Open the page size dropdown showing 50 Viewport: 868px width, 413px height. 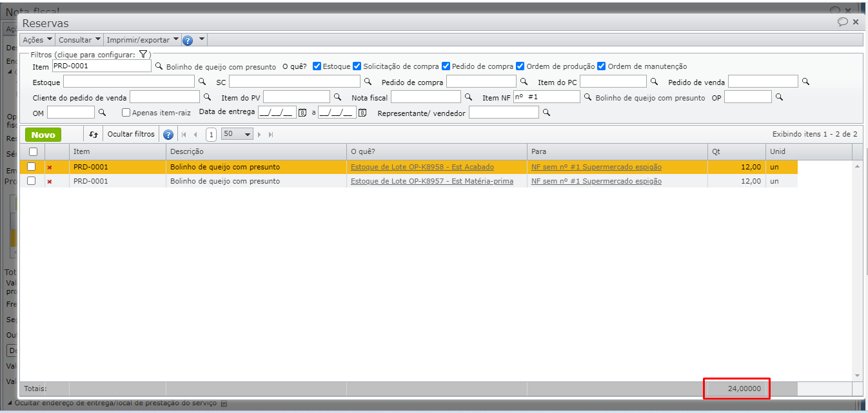237,134
